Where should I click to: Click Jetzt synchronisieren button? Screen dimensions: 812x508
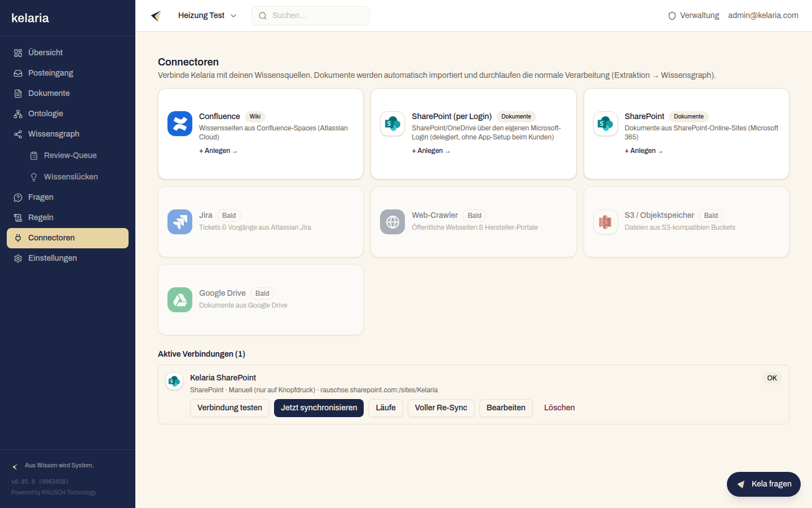(319, 408)
